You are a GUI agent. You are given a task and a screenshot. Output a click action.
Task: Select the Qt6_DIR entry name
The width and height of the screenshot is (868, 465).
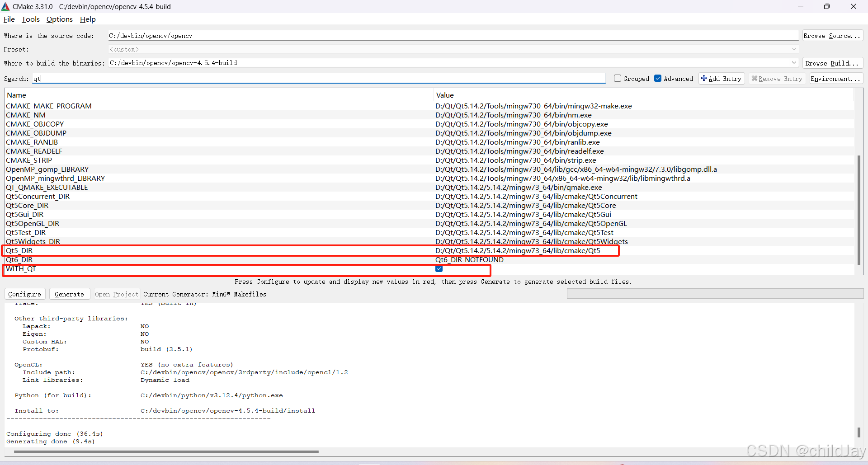tap(19, 260)
